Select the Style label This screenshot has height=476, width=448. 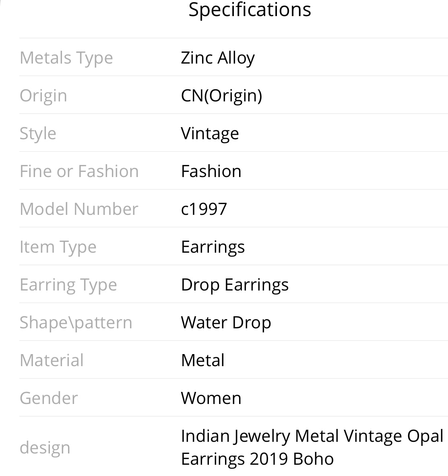tap(38, 134)
